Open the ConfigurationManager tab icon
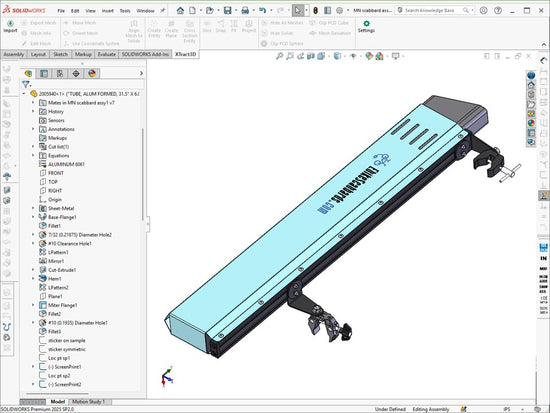The width and height of the screenshot is (550, 413). tap(60, 73)
